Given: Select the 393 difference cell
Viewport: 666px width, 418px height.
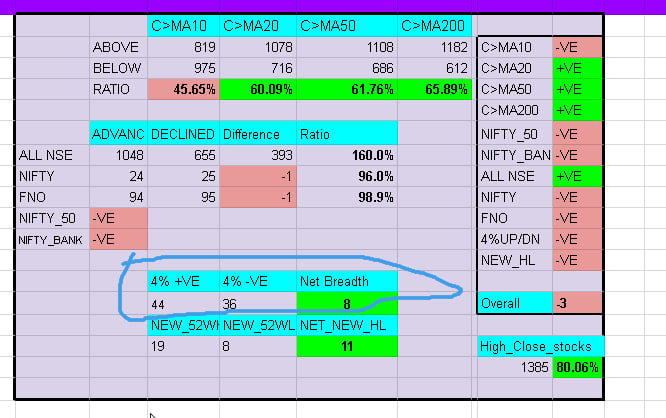Looking at the screenshot, I should click(258, 155).
